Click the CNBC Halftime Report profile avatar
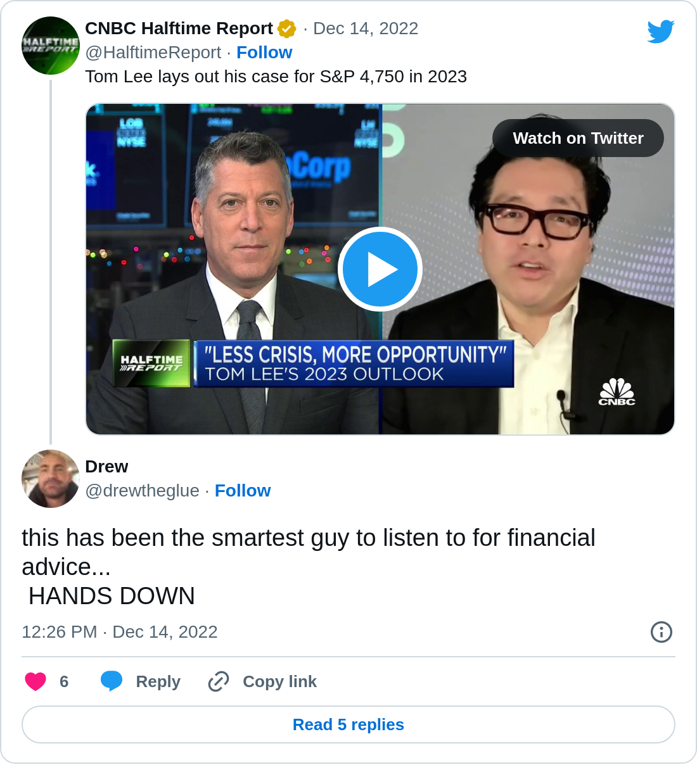Screen dimensions: 697x784 pyautogui.click(x=50, y=45)
